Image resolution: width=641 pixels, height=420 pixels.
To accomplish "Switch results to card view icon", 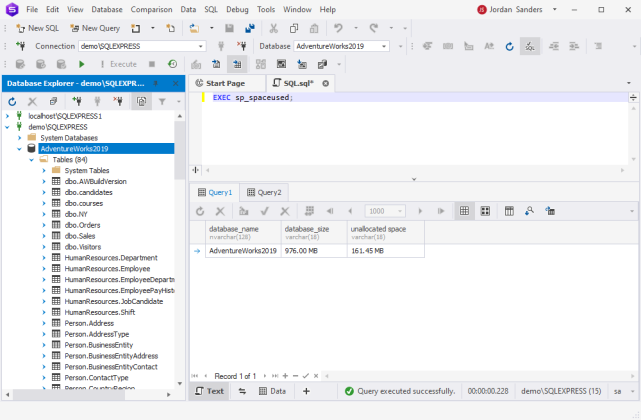I will pos(485,211).
